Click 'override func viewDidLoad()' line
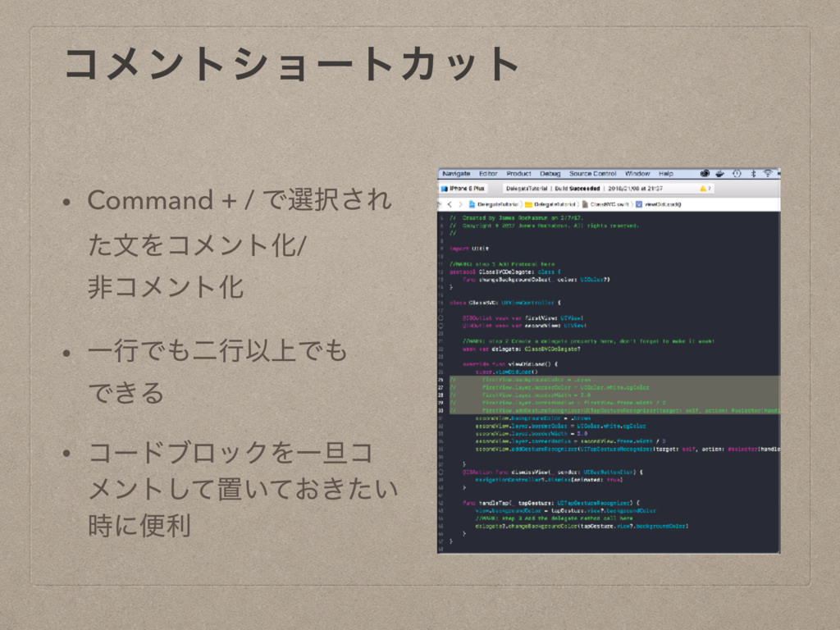The image size is (840, 630). pyautogui.click(x=510, y=363)
